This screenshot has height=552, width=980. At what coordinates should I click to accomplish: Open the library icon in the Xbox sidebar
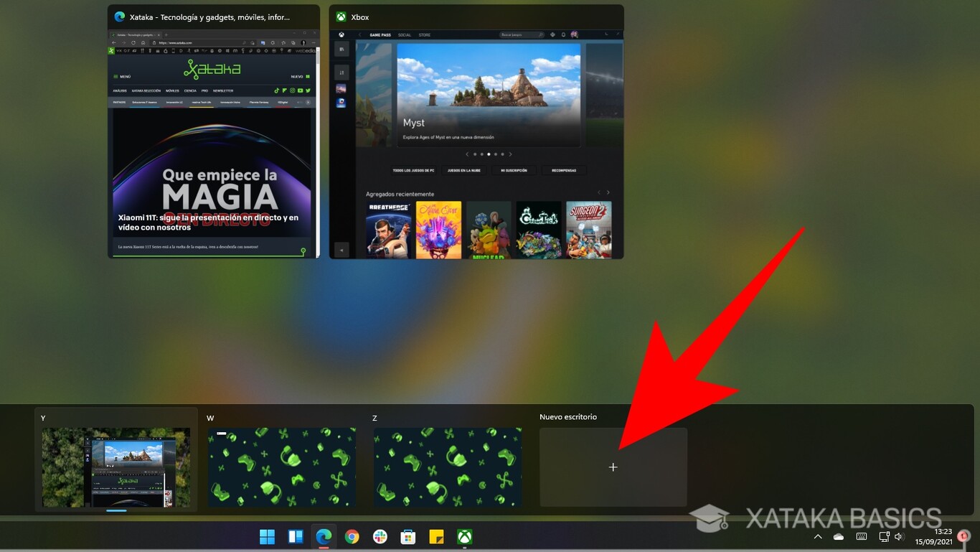(341, 72)
